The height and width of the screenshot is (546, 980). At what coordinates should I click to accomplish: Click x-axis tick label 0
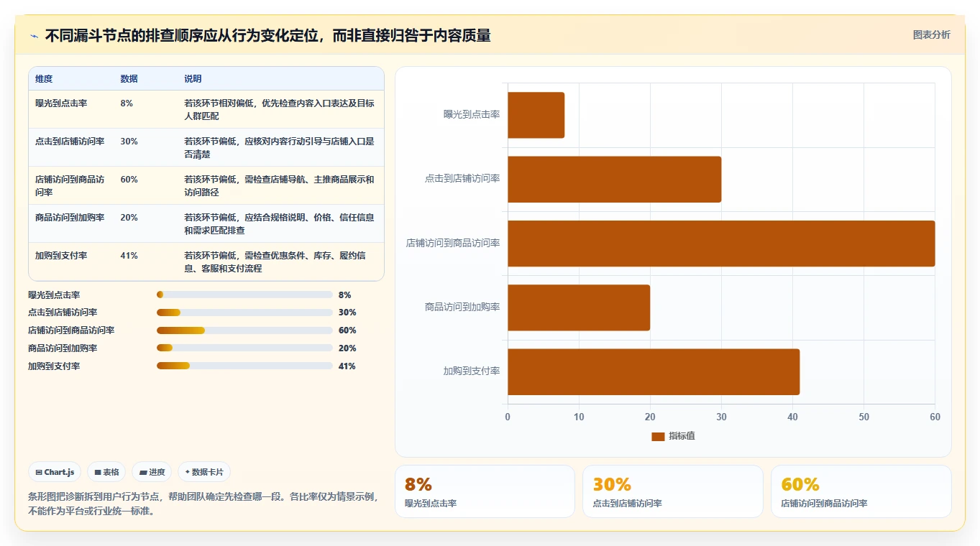coord(508,417)
